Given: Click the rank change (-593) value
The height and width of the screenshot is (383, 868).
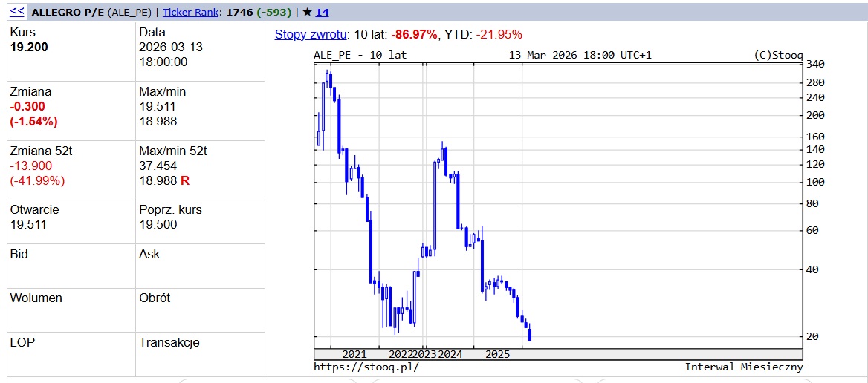Looking at the screenshot, I should point(273,12).
